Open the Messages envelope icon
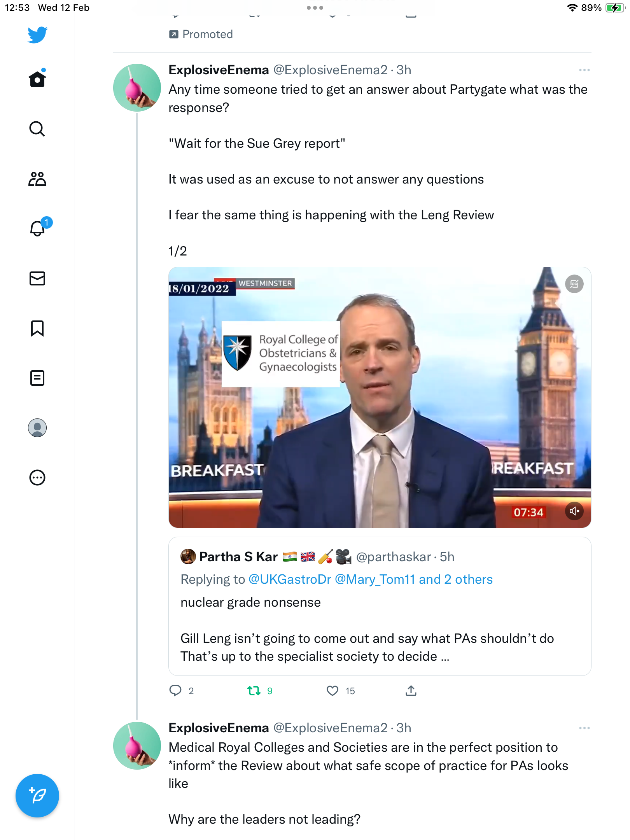The width and height of the screenshot is (630, 840). point(37,278)
